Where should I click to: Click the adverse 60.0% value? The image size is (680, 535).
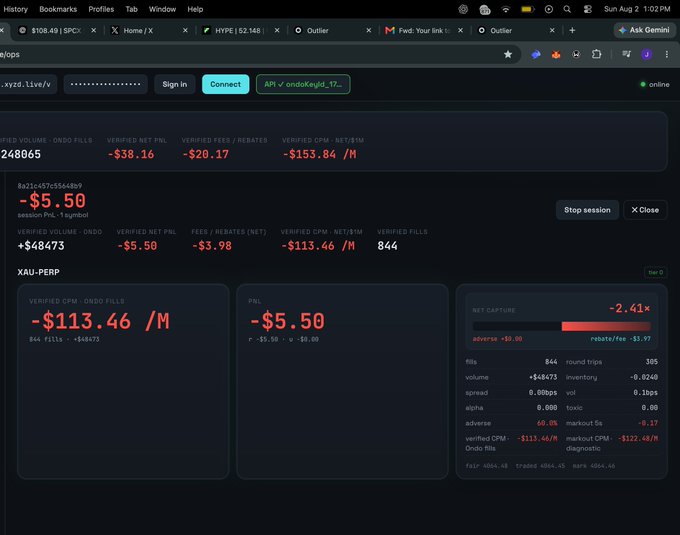tap(547, 423)
